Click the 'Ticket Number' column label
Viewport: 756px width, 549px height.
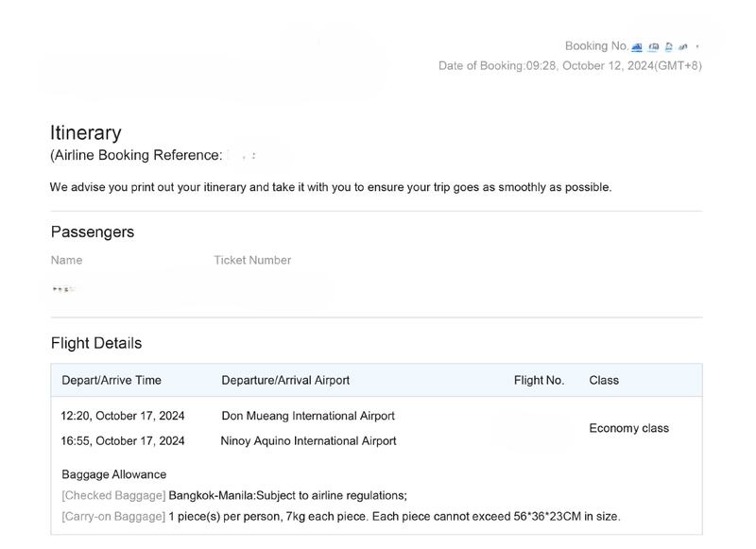[252, 260]
